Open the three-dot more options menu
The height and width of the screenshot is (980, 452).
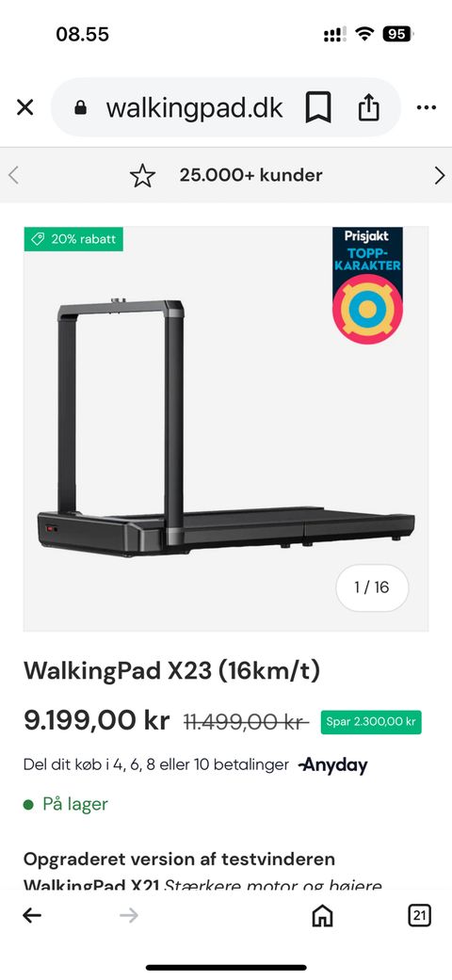pyautogui.click(x=427, y=107)
